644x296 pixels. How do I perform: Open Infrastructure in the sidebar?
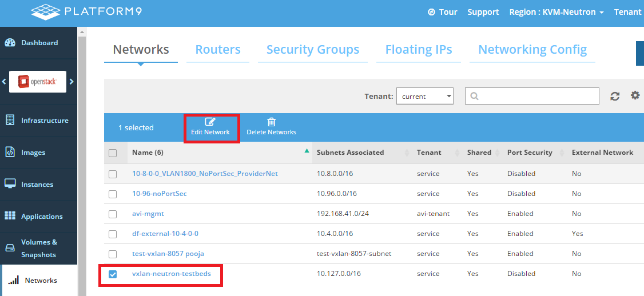44,121
